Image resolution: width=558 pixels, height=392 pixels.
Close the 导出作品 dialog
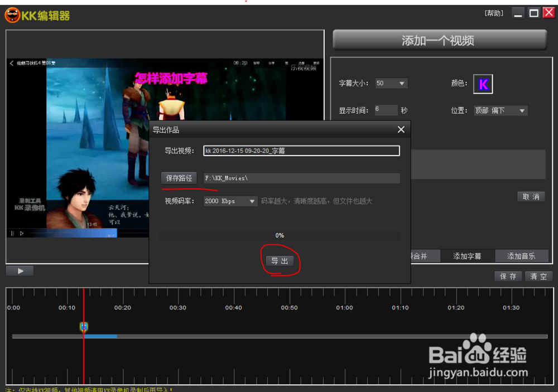[x=401, y=129]
